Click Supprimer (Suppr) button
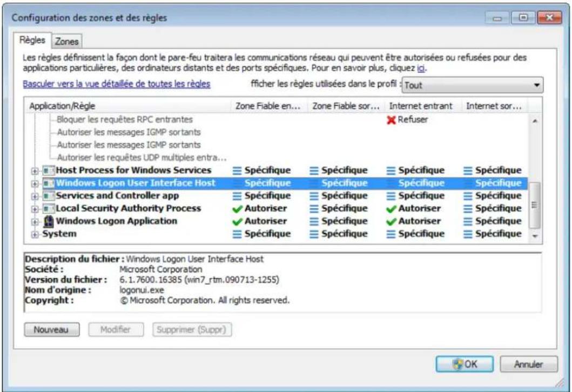Screen dimensions: 572x392 (192, 330)
